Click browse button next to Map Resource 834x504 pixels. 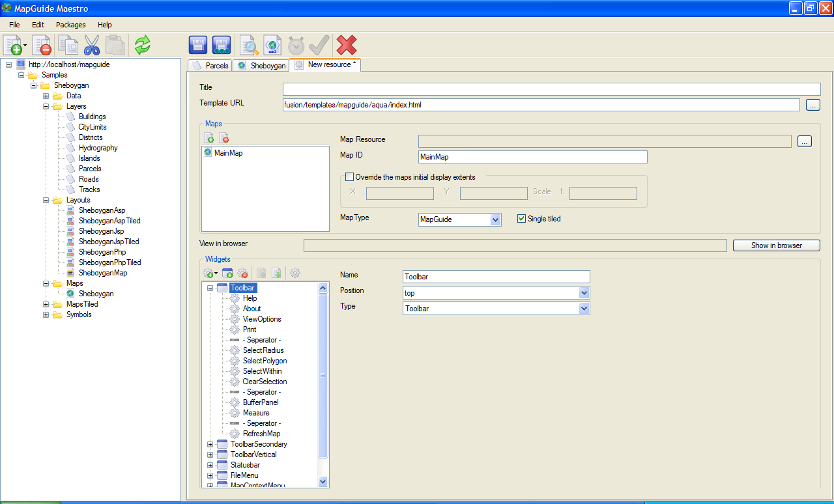click(805, 141)
